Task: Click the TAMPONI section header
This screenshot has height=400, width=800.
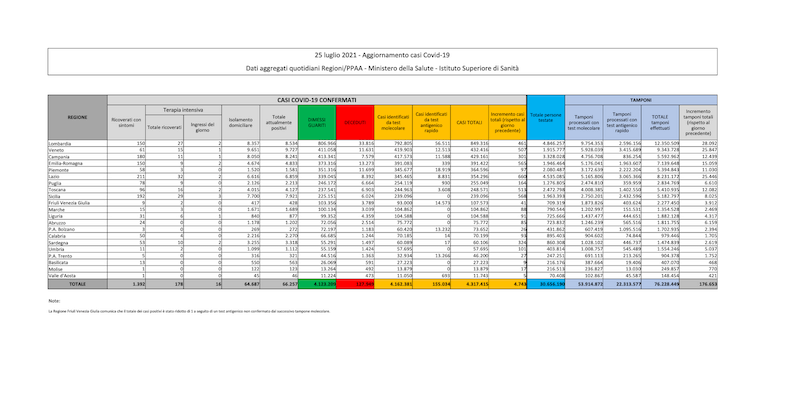Action: point(664,100)
